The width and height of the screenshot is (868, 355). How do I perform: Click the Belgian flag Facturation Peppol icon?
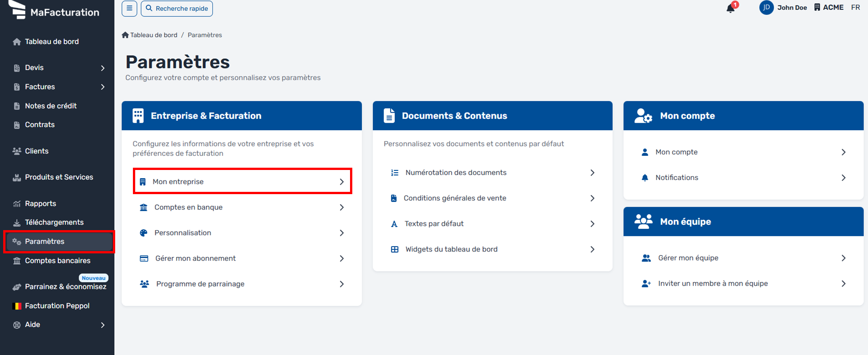pyautogui.click(x=17, y=306)
